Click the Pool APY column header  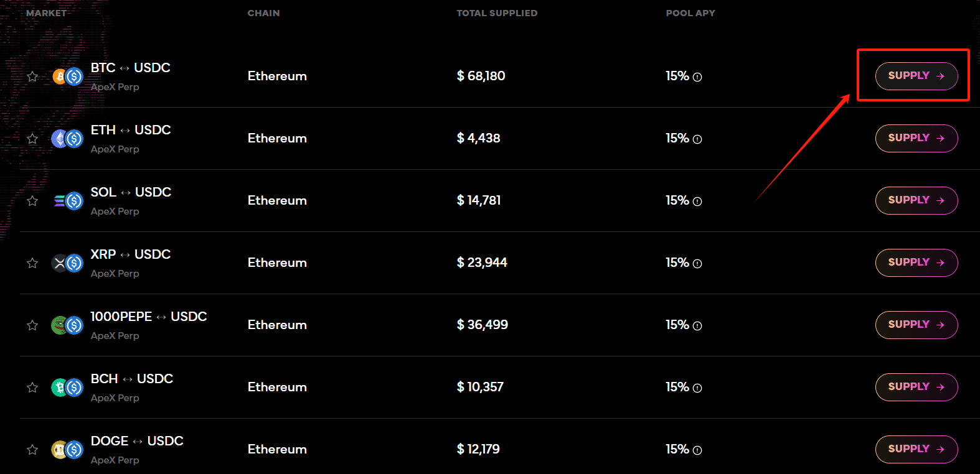tap(690, 13)
